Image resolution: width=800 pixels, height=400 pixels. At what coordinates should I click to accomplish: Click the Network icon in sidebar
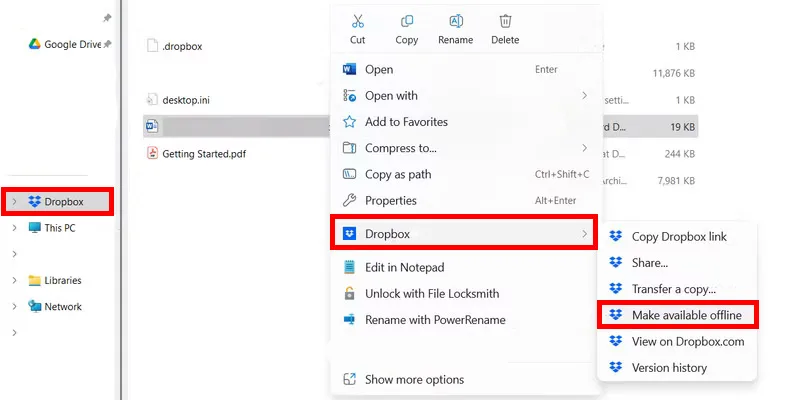pos(35,306)
